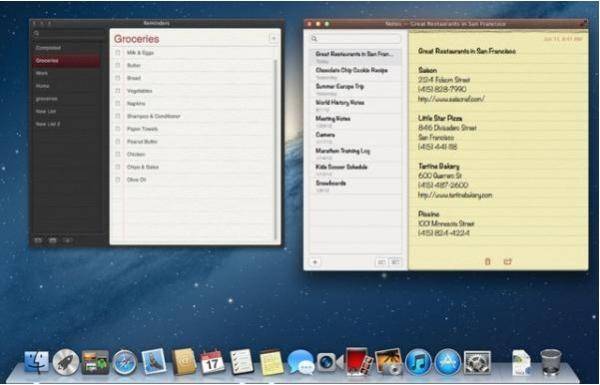Open Snowboards note in Notes list
Viewport: 600px width, 385px height.
click(x=355, y=185)
